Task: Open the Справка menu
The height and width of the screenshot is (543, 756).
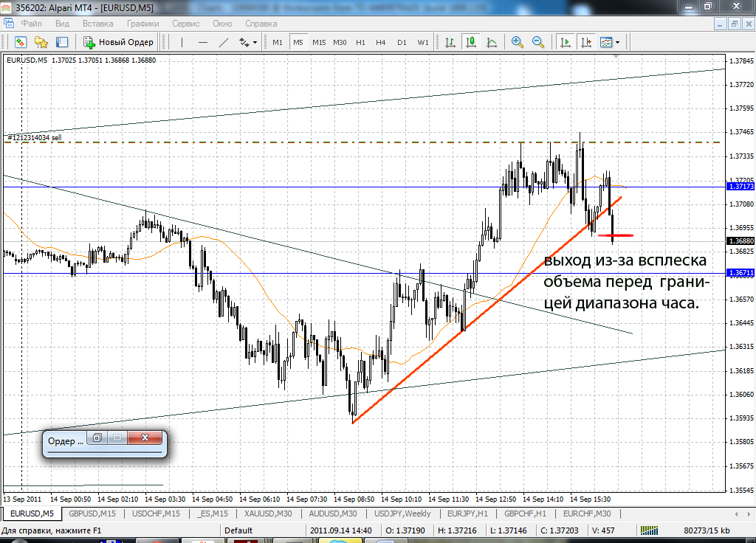Action: point(261,24)
